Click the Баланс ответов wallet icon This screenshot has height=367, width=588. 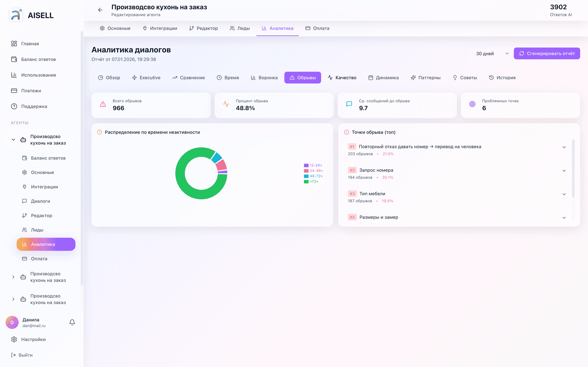[14, 59]
